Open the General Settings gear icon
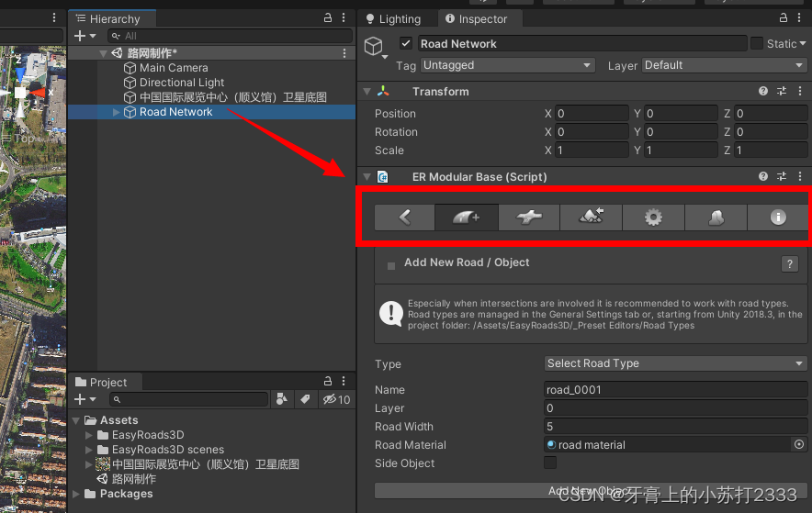 pos(653,217)
